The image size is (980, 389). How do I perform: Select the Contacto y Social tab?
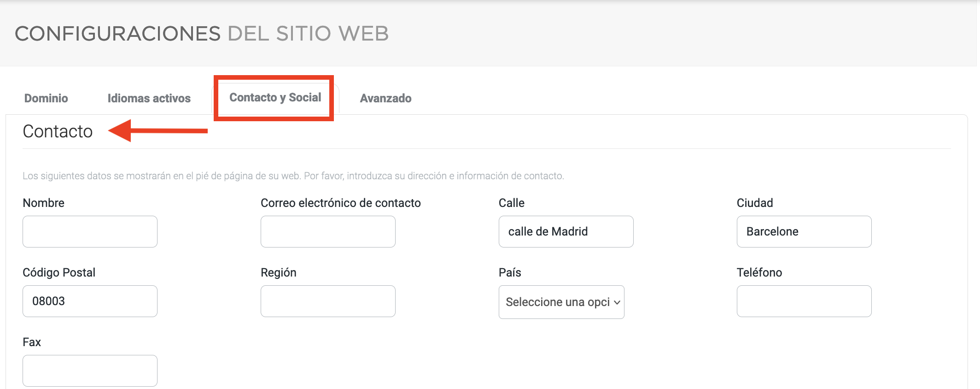coord(275,98)
